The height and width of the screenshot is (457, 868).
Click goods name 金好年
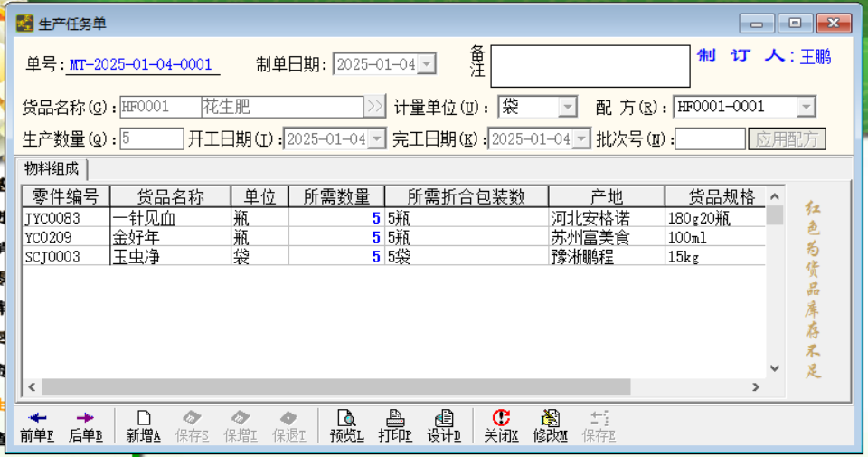coord(171,238)
